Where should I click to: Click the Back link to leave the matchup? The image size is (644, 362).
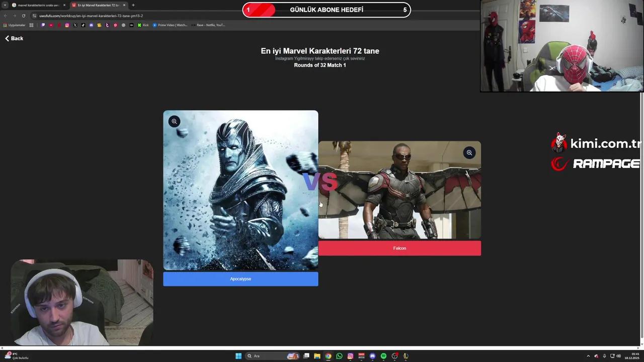click(13, 38)
